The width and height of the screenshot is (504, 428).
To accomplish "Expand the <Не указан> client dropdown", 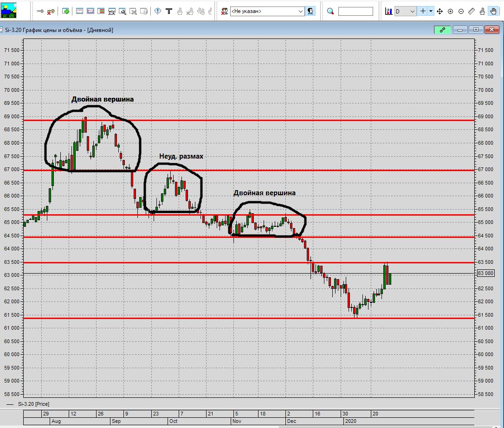I will pyautogui.click(x=267, y=11).
